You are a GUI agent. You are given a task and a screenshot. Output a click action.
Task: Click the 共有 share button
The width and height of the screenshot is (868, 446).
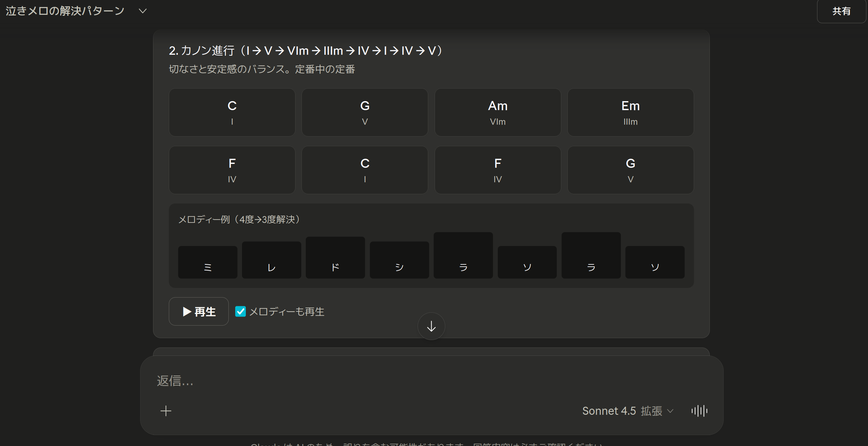841,11
